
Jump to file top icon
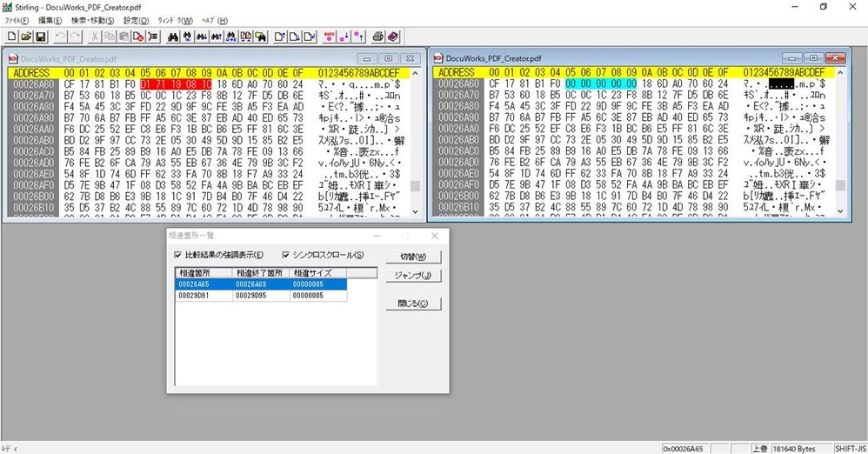[x=280, y=37]
